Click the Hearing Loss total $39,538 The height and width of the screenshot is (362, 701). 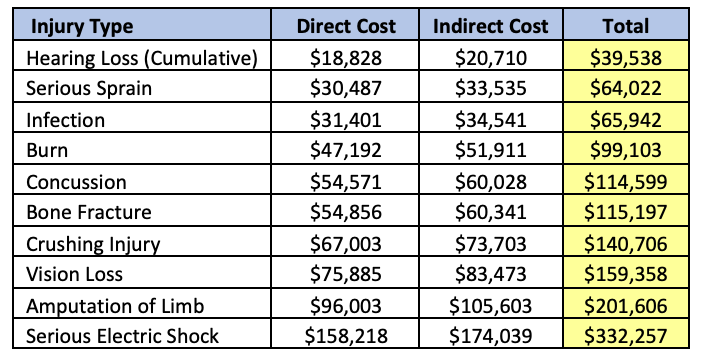626,55
